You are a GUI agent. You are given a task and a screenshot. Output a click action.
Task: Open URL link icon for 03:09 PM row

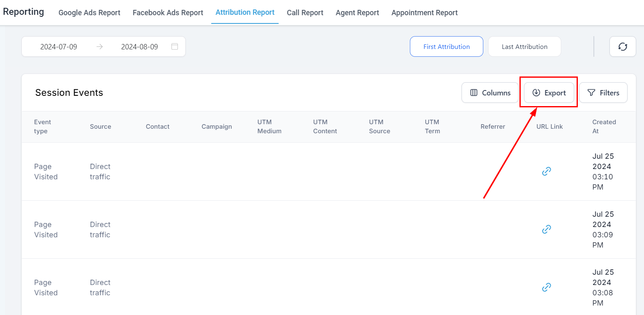point(546,229)
